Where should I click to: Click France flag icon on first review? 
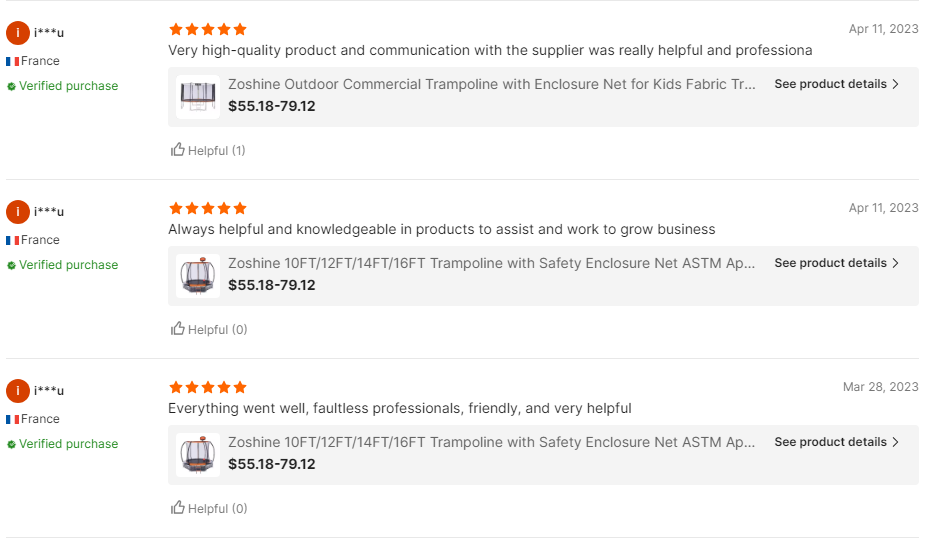12,61
